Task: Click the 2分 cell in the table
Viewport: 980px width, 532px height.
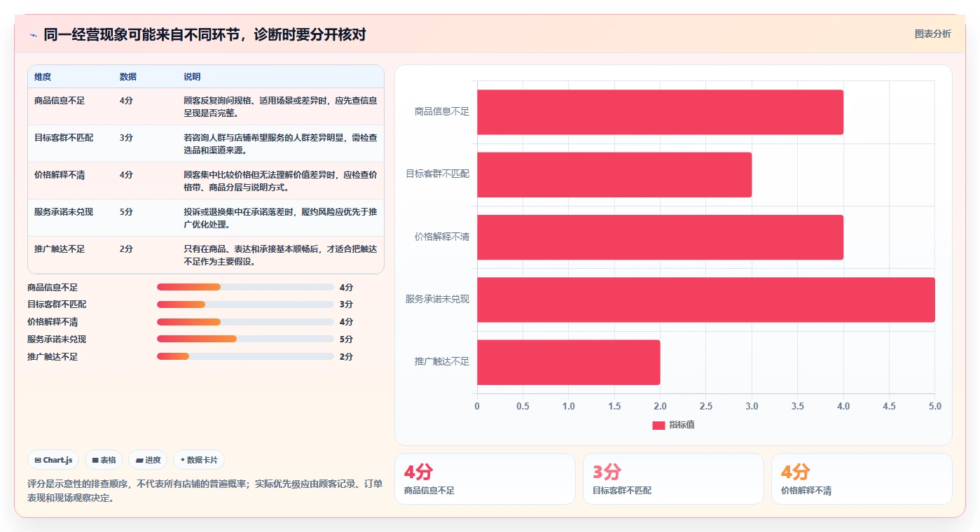Action: coord(126,249)
